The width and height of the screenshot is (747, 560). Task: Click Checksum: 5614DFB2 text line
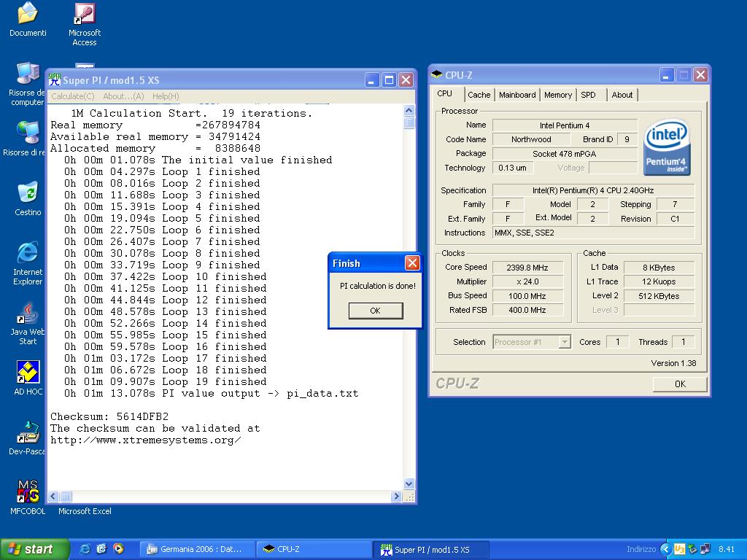(109, 416)
